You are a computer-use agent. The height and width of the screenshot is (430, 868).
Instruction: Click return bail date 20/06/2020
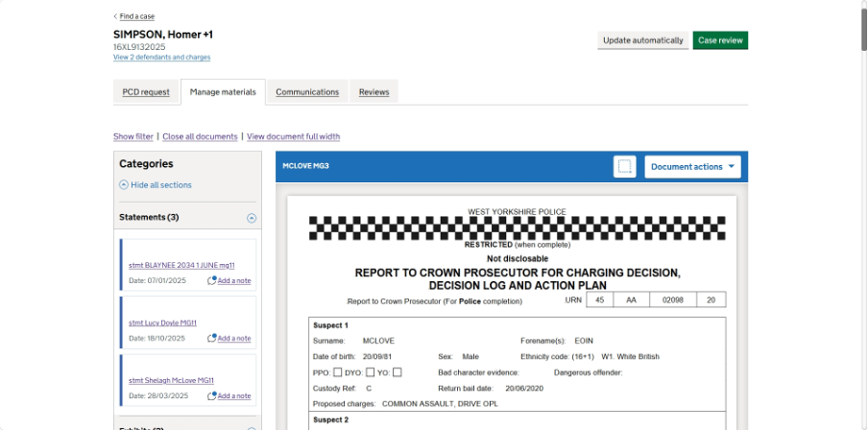pyautogui.click(x=524, y=389)
